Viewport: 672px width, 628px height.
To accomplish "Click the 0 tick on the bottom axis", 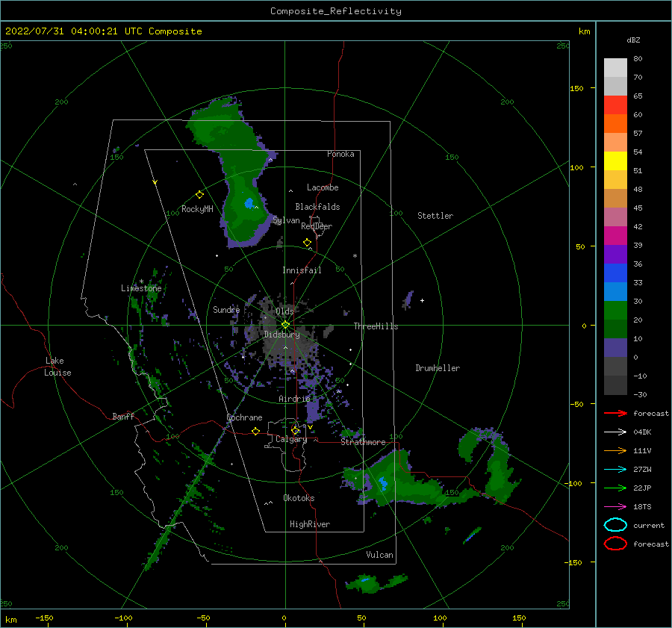I will [x=284, y=618].
